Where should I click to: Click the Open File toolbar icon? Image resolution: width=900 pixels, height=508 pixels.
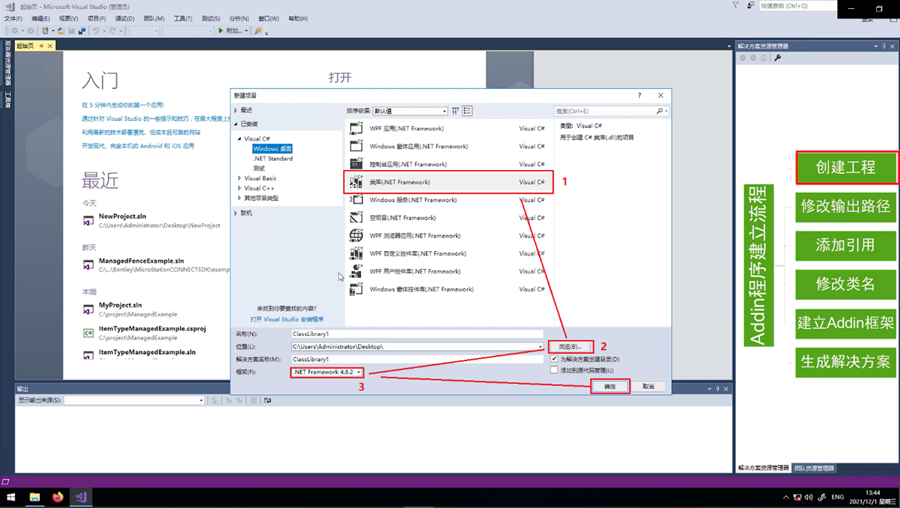click(x=61, y=30)
